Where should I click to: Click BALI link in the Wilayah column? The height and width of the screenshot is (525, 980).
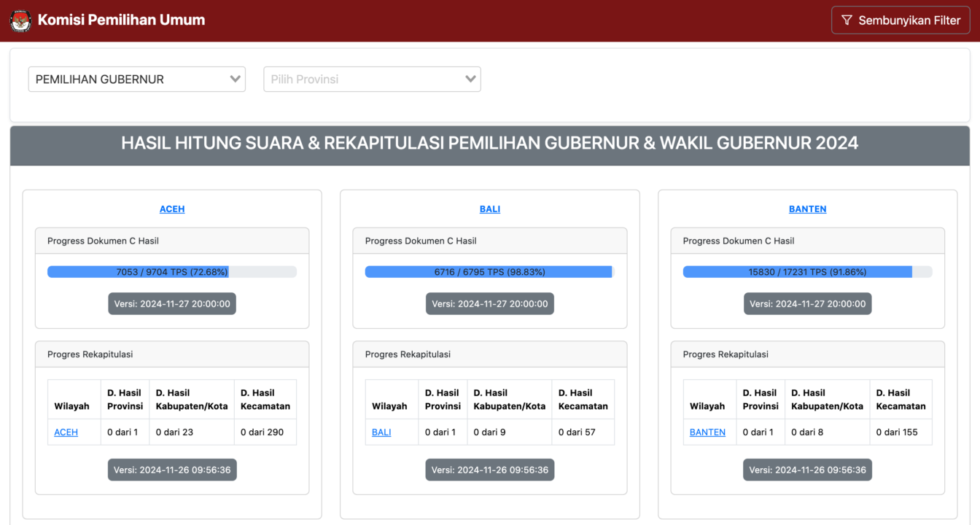pos(381,432)
